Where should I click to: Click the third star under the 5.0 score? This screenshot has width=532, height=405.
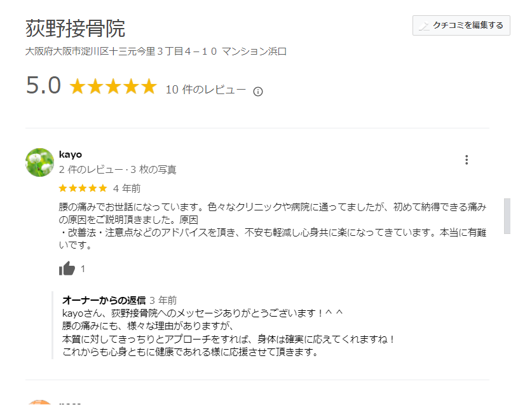click(x=113, y=86)
